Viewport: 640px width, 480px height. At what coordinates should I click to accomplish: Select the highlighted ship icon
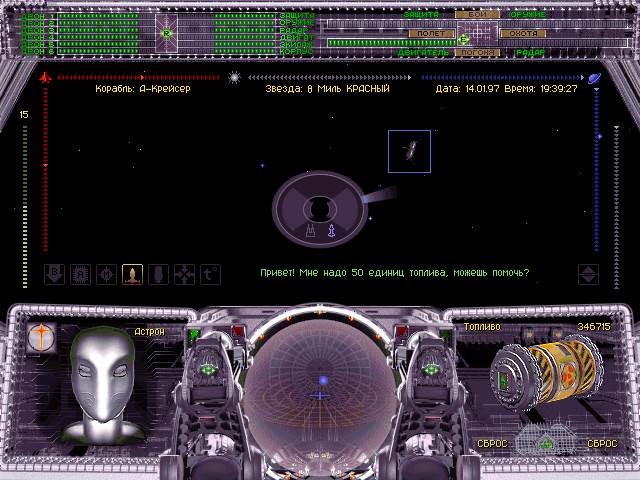(x=133, y=274)
